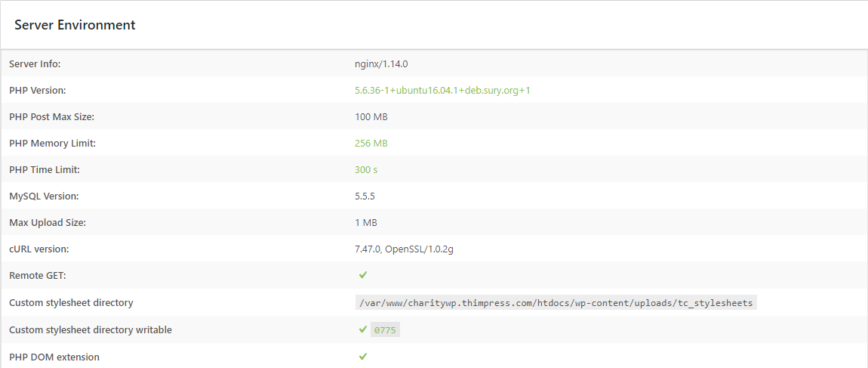This screenshot has height=368, width=868.
Task: Click the PHP DOM extension checkmark
Action: pos(362,357)
